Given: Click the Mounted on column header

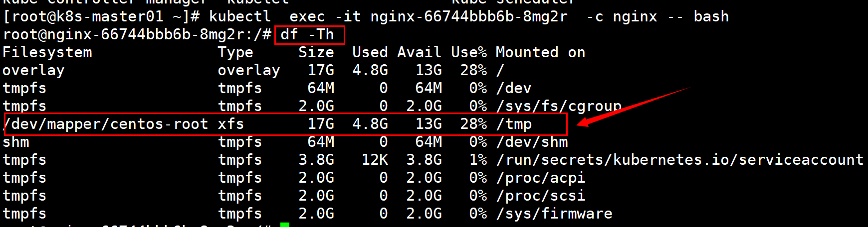Looking at the screenshot, I should click(x=540, y=52).
